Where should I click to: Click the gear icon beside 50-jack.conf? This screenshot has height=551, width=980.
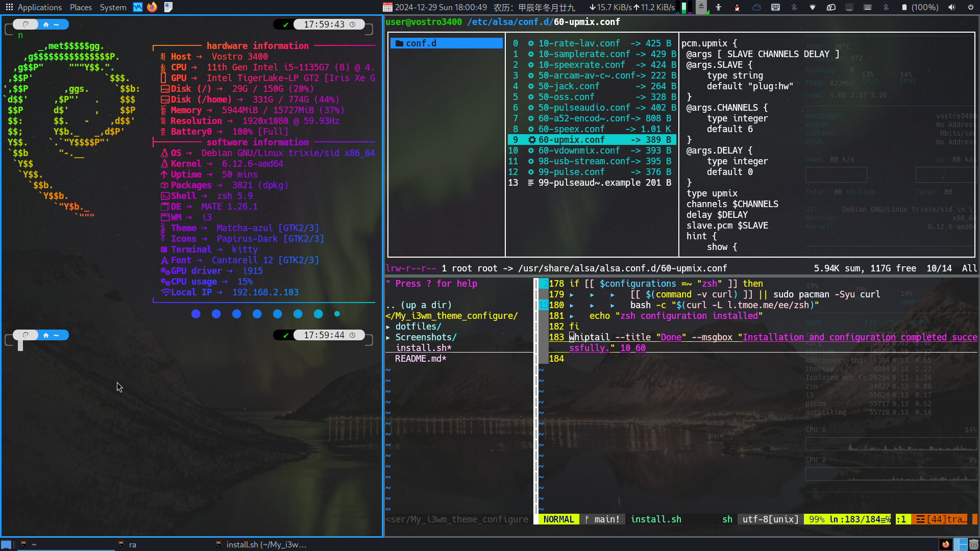pos(531,86)
